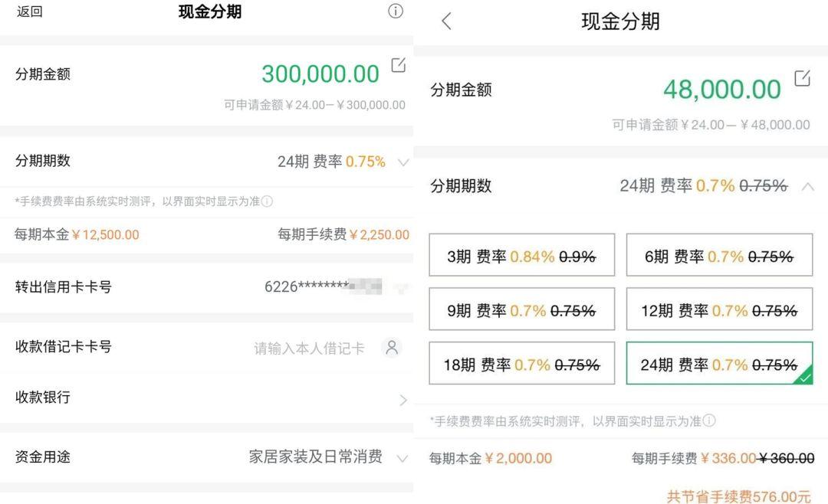Open the contact picker for debit card
Viewport: 828px width, 504px height.
[392, 348]
